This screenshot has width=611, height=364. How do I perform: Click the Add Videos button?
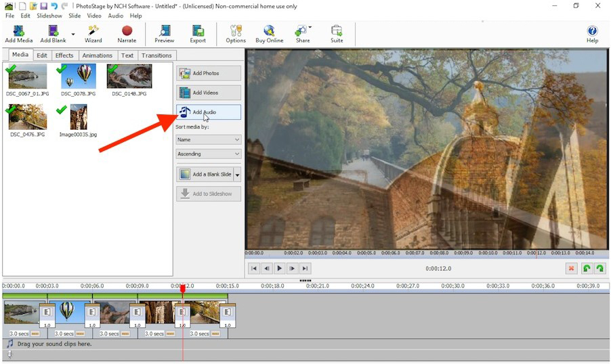click(209, 93)
